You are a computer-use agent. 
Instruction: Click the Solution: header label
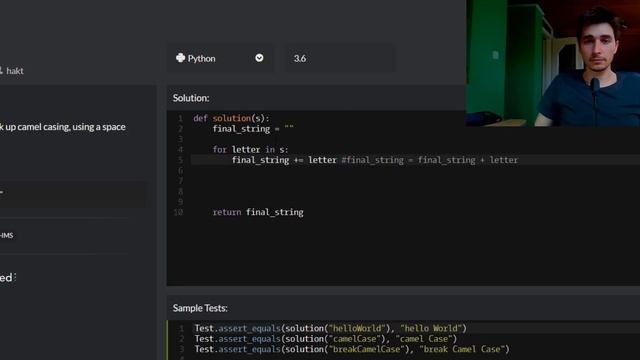pos(191,98)
